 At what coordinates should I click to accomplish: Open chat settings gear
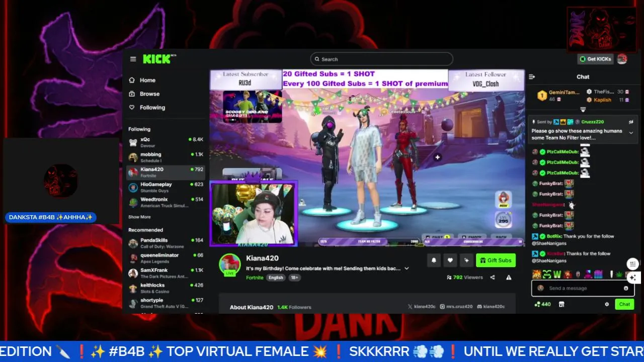click(607, 304)
